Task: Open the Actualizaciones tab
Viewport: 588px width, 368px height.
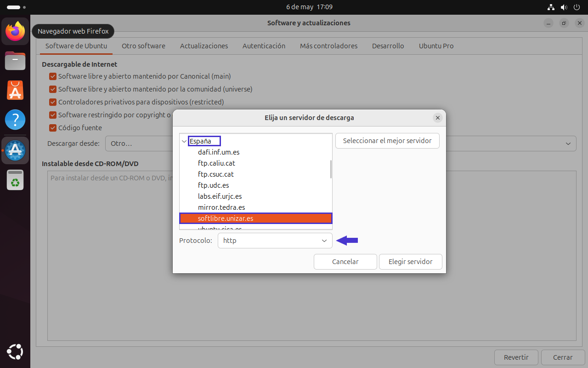Action: (x=204, y=46)
